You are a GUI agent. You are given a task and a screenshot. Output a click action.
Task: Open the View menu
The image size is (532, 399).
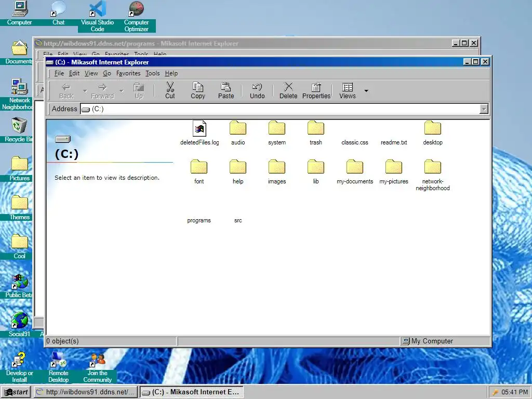coord(91,73)
